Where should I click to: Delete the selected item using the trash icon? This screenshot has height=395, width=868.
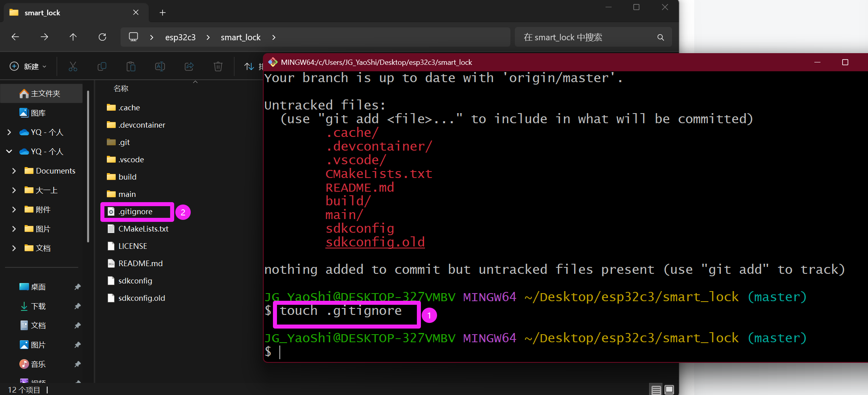click(218, 66)
